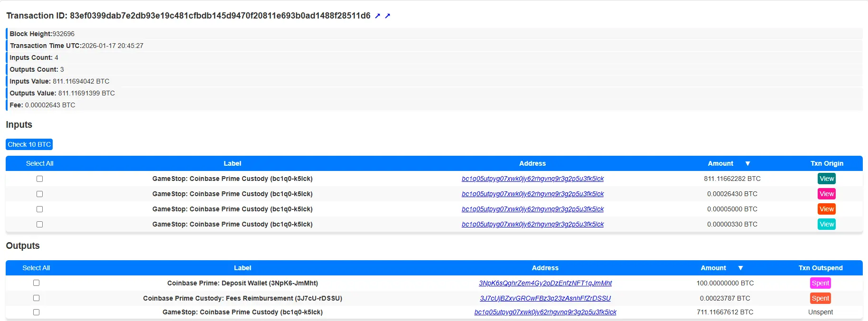This screenshot has width=868, height=321.
Task: Click the green View button in inputs
Action: coord(826,179)
